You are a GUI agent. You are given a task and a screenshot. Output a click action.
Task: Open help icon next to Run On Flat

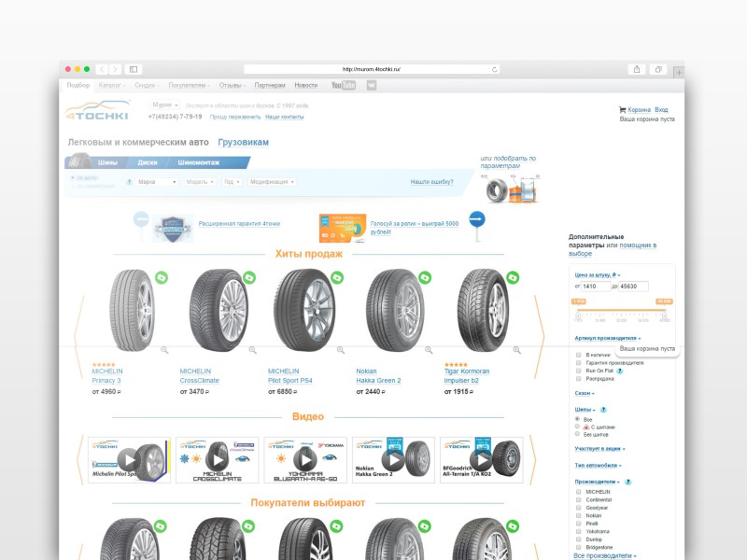[x=620, y=371]
